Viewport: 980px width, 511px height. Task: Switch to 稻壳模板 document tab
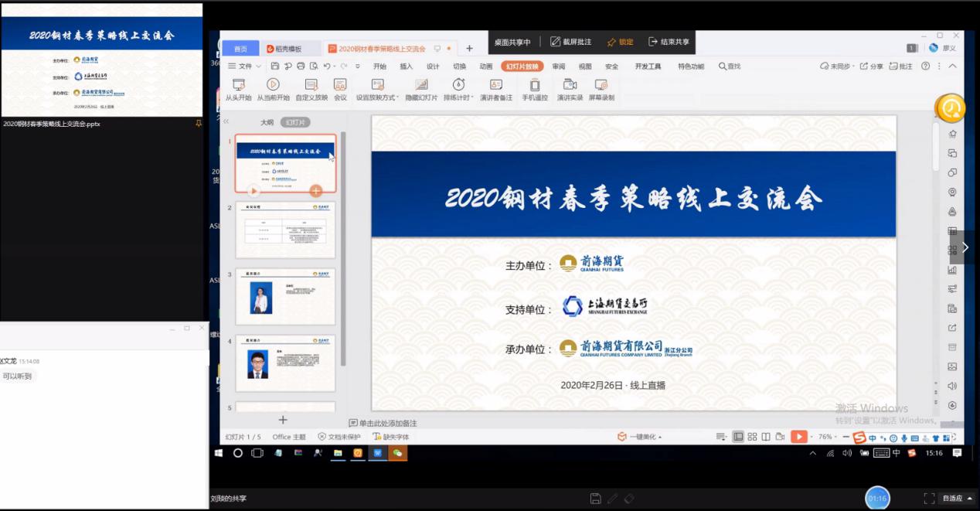[x=291, y=49]
